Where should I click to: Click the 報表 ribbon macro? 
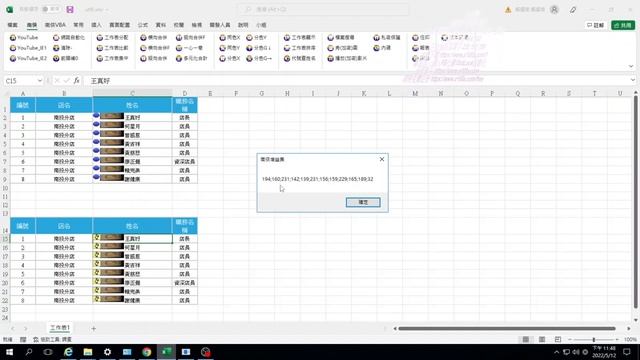click(x=421, y=48)
